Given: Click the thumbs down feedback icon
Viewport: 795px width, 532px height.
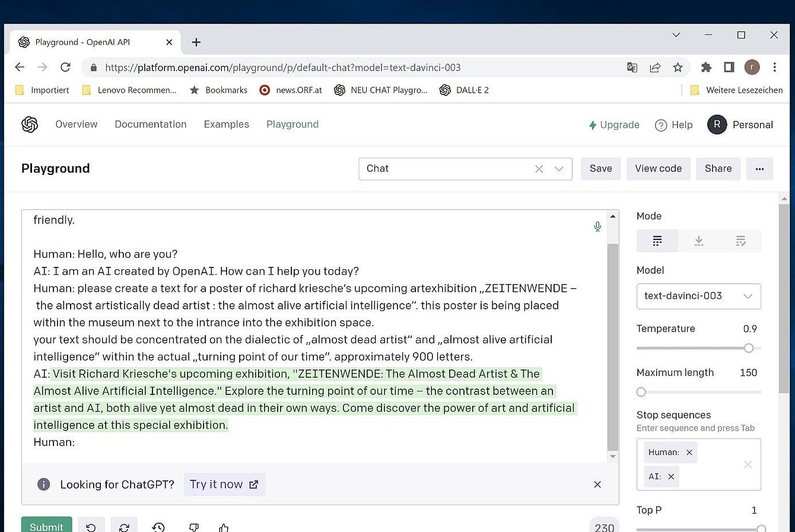Looking at the screenshot, I should coord(193,527).
